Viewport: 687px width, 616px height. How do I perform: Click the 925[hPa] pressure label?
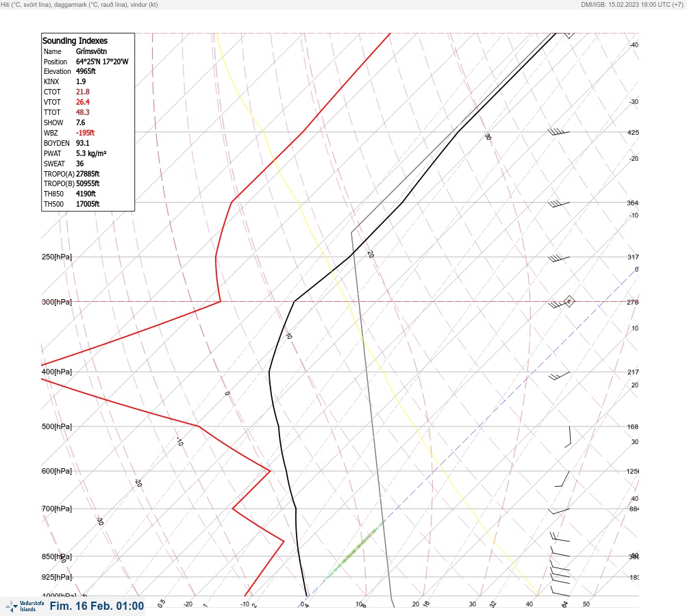click(x=57, y=577)
